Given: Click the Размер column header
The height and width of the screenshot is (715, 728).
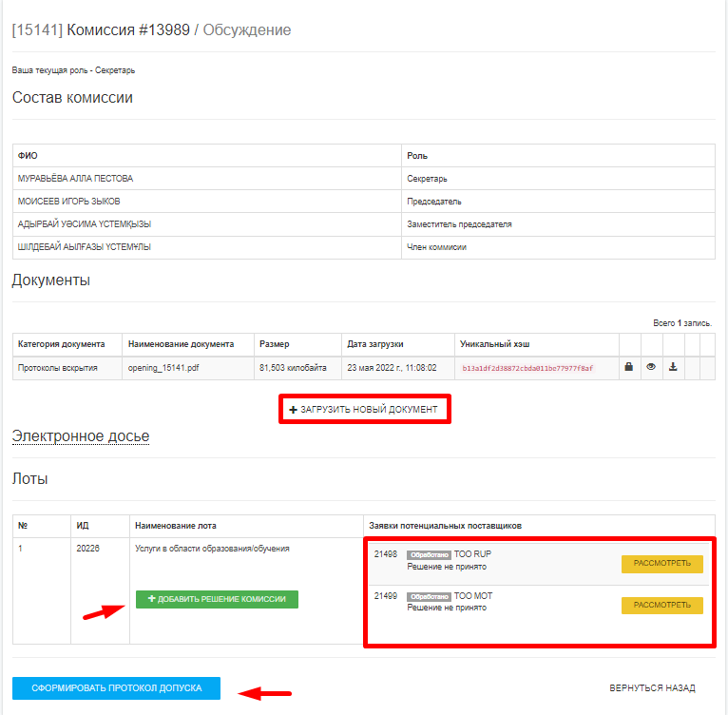Looking at the screenshot, I should click(274, 343).
